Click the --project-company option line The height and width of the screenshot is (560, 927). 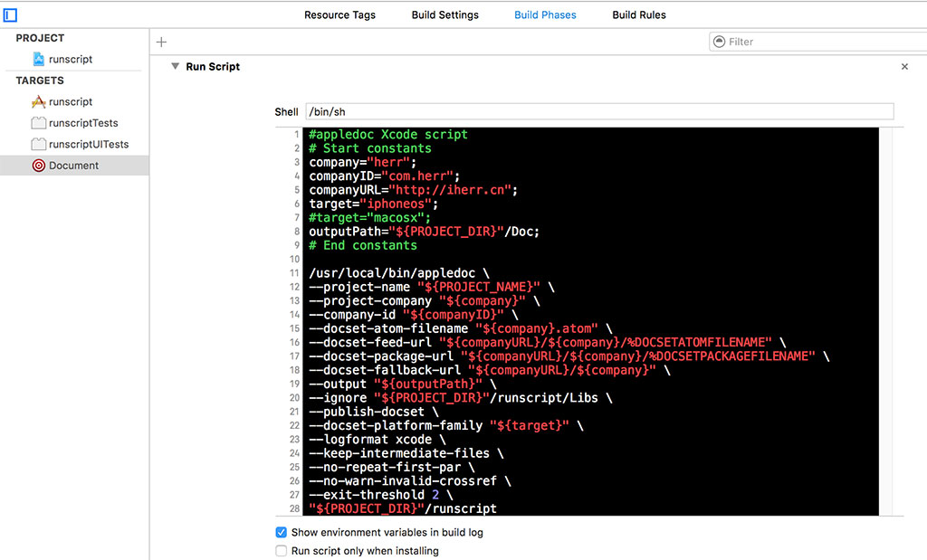tap(425, 301)
